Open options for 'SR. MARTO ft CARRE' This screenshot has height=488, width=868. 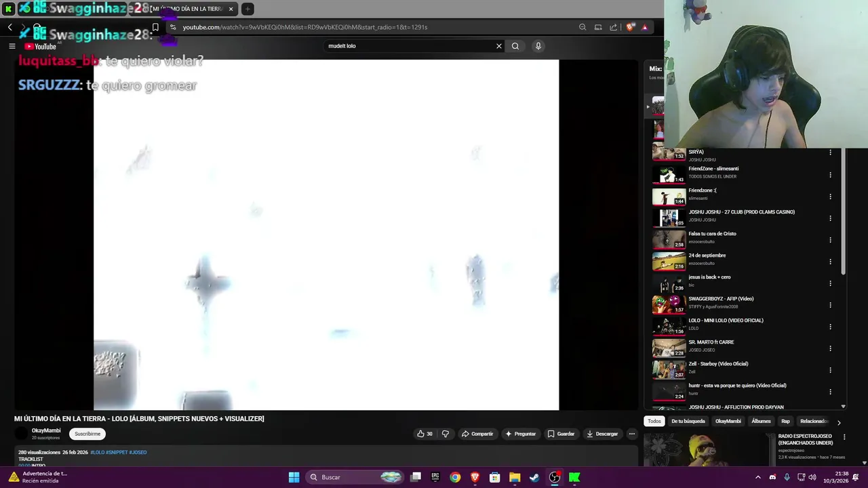830,348
